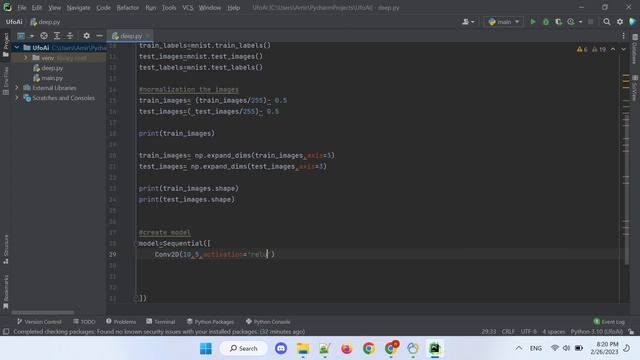Expand Scratches and Consoles node
This screenshot has width=640, height=360.
pos(17,98)
